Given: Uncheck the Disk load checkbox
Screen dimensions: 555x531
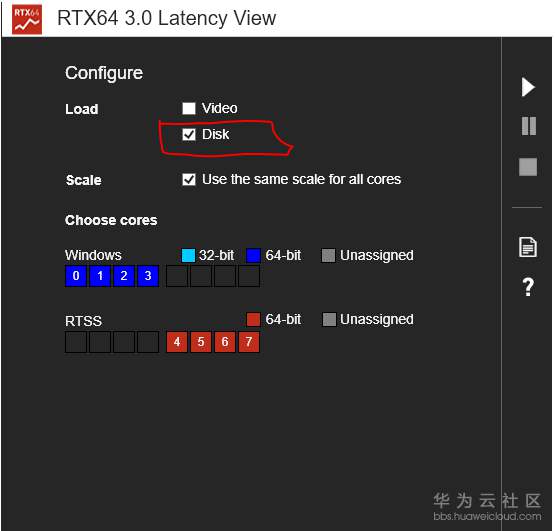Looking at the screenshot, I should [x=189, y=135].
